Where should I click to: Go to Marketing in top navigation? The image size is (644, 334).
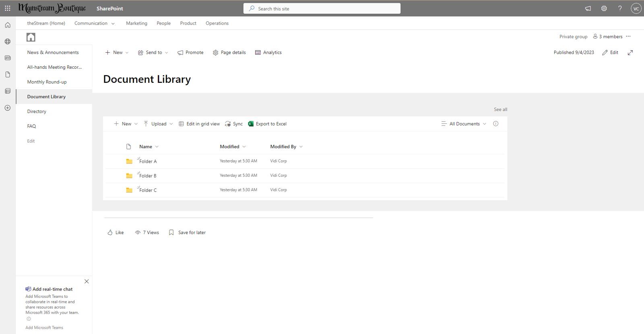coord(136,23)
